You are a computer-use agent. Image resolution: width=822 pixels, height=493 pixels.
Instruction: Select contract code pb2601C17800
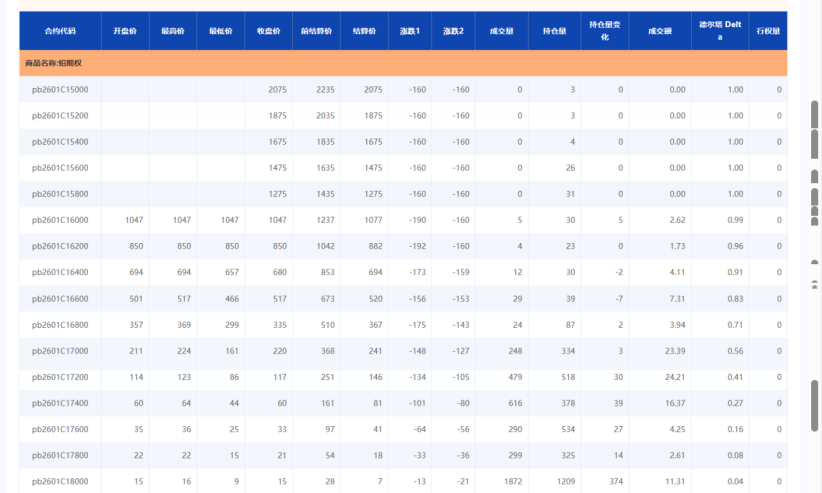[x=60, y=456]
